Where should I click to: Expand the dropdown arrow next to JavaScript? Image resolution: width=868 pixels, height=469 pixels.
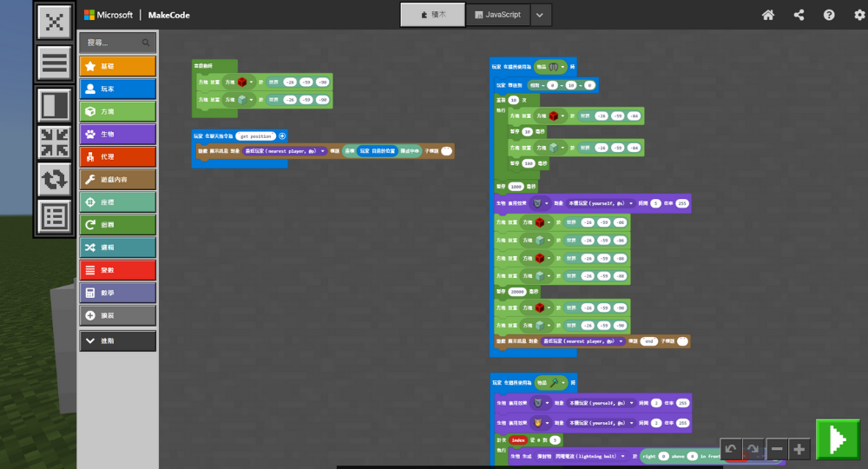click(x=539, y=15)
